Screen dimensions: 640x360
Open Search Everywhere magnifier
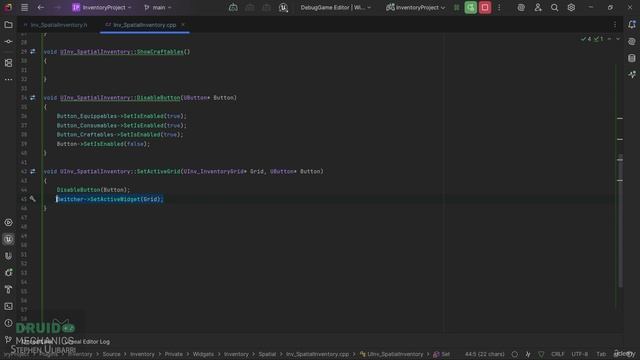pyautogui.click(x=554, y=7)
